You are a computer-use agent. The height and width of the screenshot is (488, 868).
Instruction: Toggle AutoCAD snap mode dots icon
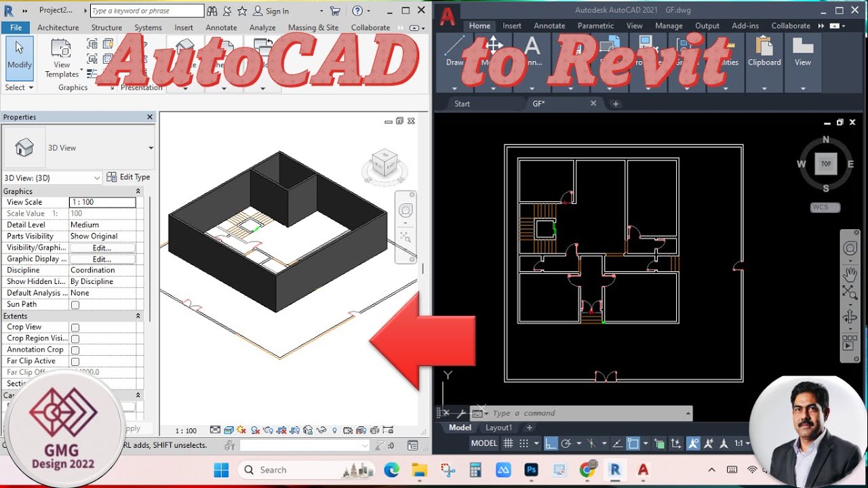click(524, 443)
